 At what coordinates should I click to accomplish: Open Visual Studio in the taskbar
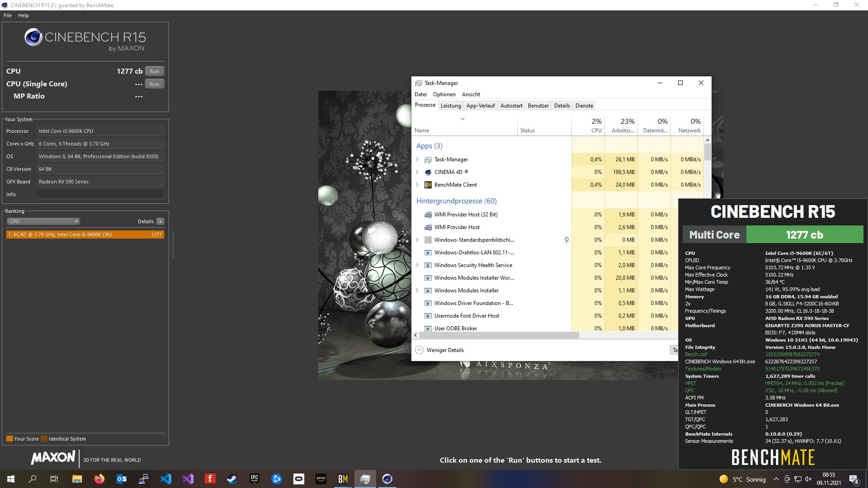(x=188, y=479)
